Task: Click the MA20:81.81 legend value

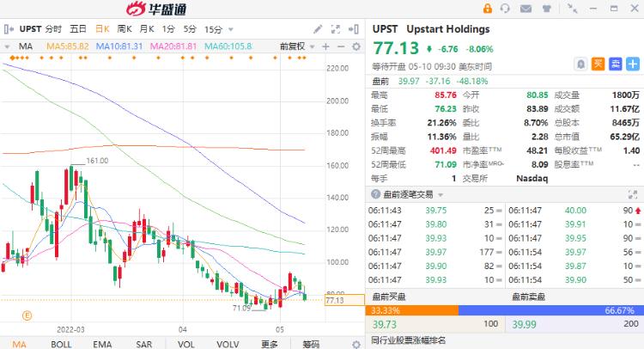Action: (x=173, y=46)
